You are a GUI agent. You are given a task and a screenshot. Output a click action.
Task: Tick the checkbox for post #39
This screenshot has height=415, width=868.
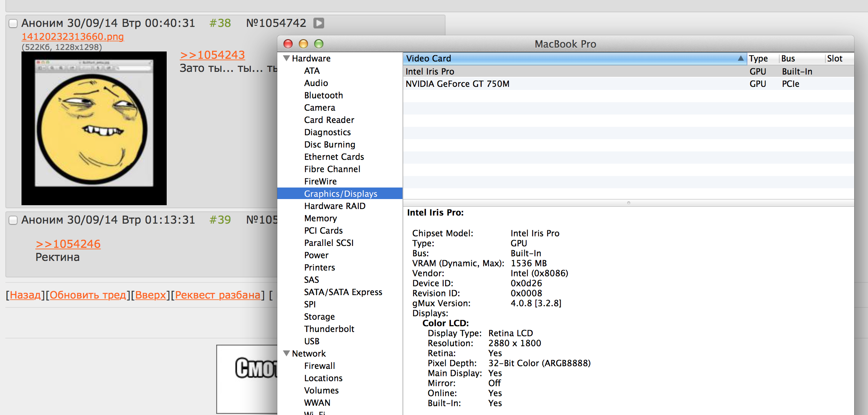pos(13,220)
